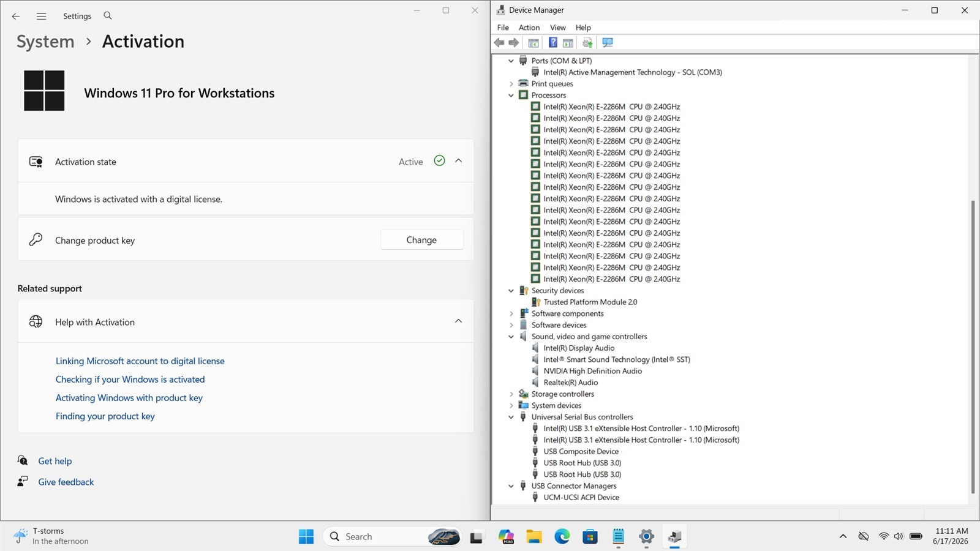Collapse the Security devices tree node
Screen dimensions: 980x551
coord(511,291)
